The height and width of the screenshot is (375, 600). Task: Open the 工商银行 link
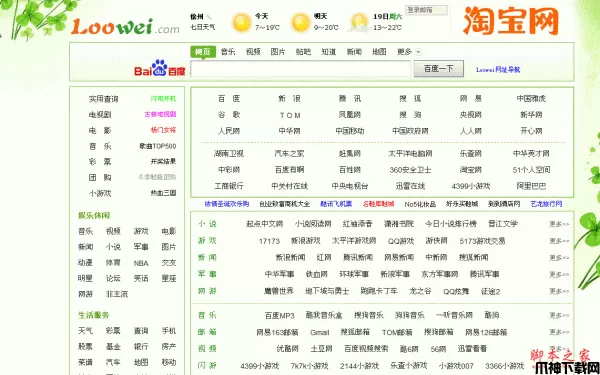(x=229, y=186)
